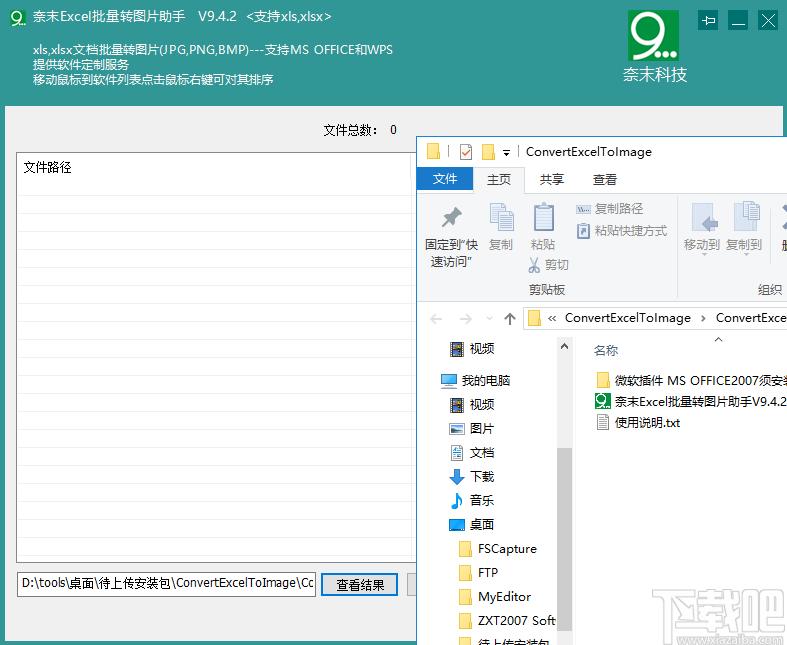Select the FTP folder in tree

pyautogui.click(x=479, y=573)
